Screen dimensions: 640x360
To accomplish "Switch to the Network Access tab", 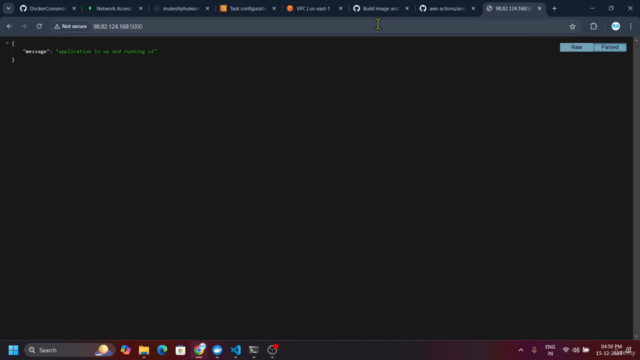I will click(115, 8).
